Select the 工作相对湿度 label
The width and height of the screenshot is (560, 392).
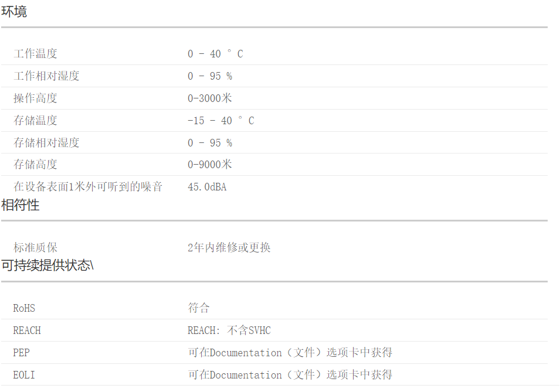(46, 76)
